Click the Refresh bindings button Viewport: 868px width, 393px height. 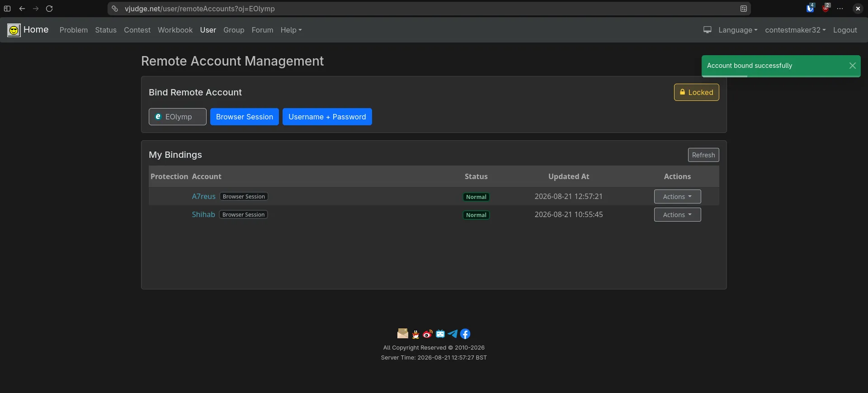(x=703, y=155)
